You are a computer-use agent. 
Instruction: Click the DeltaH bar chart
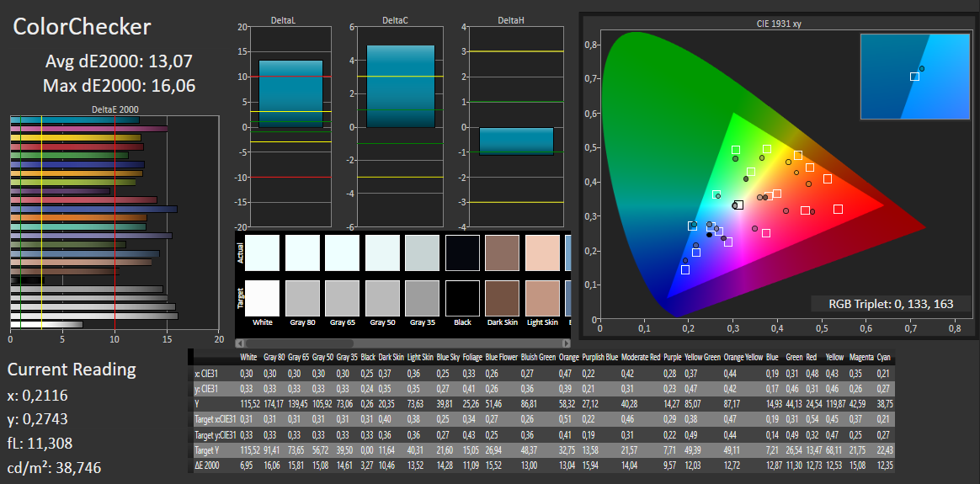point(516,127)
